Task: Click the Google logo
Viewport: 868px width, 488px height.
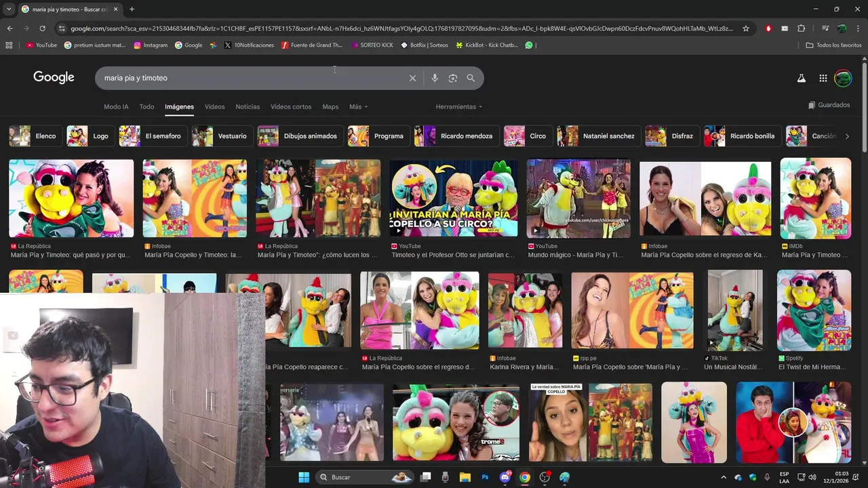Action: [x=54, y=77]
